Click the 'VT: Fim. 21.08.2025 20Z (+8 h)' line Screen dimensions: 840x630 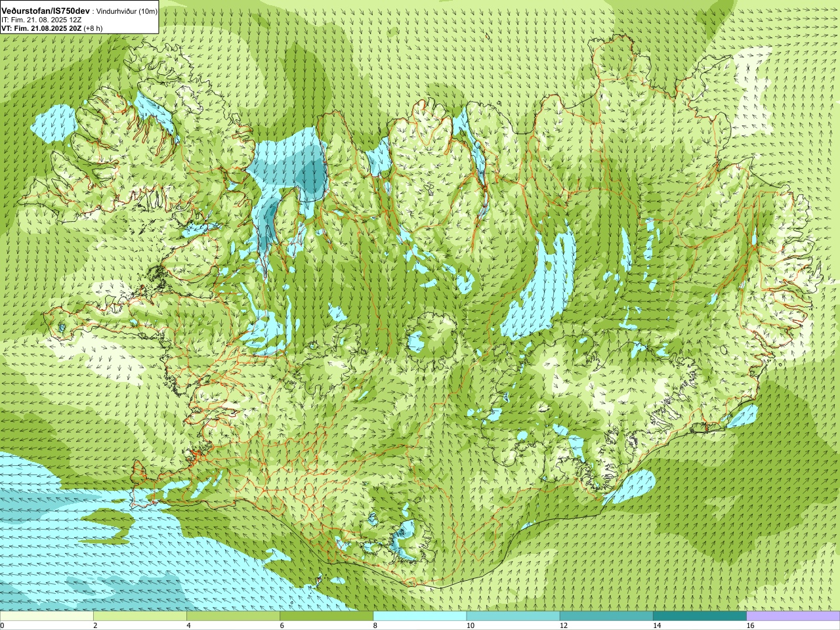[x=52, y=29]
